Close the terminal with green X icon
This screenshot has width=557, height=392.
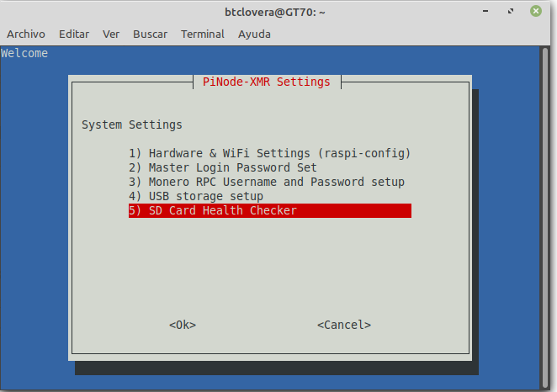pos(536,11)
